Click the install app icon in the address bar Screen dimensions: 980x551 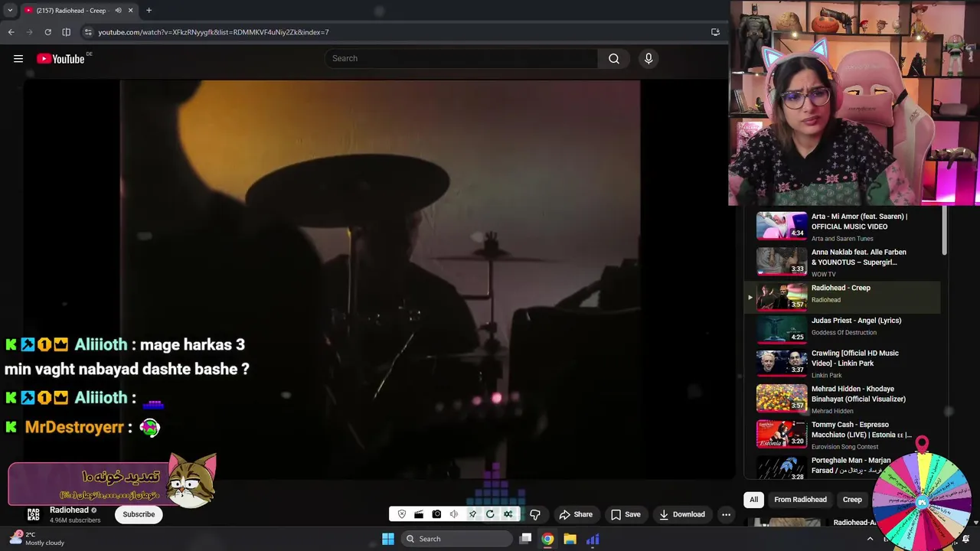(x=715, y=32)
